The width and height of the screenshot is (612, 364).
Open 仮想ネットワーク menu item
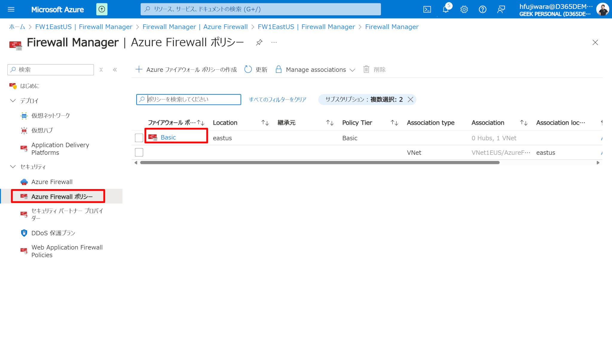point(51,116)
